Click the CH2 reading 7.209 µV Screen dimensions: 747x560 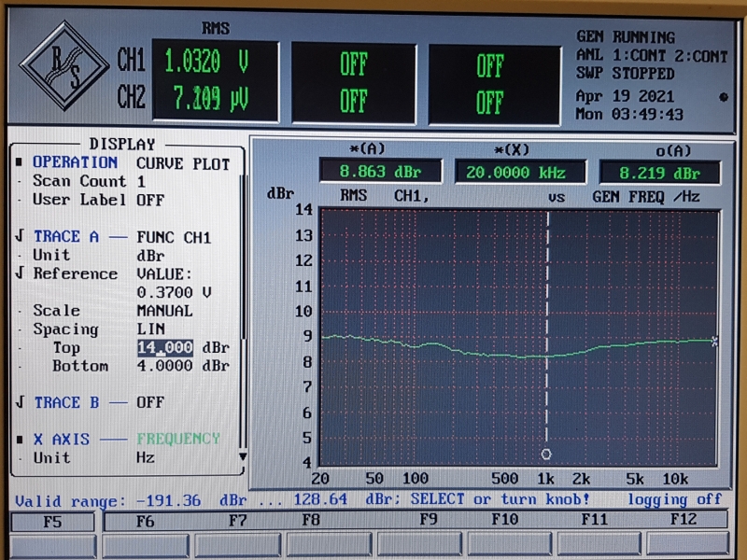210,99
